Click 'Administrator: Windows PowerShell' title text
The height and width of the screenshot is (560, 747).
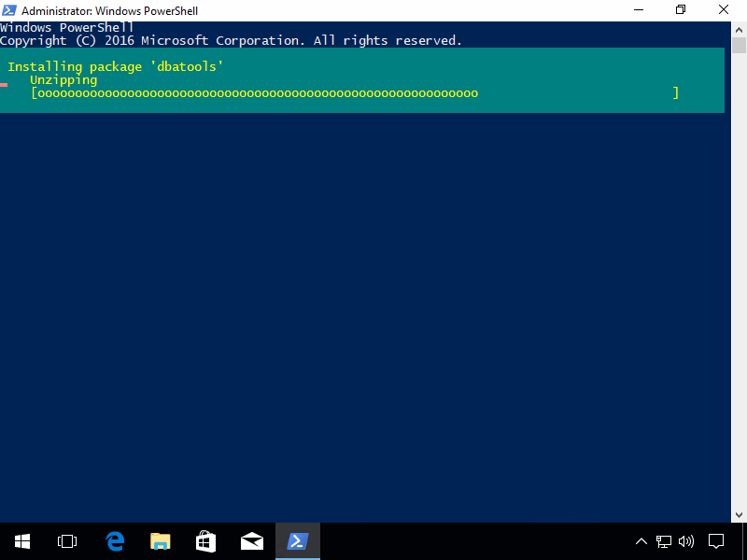(x=109, y=10)
